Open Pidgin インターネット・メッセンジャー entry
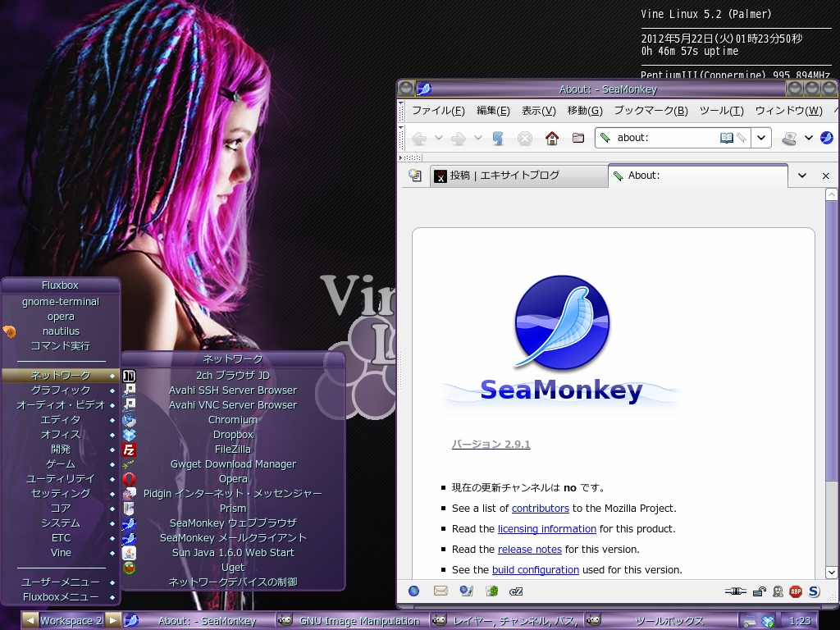 point(233,493)
